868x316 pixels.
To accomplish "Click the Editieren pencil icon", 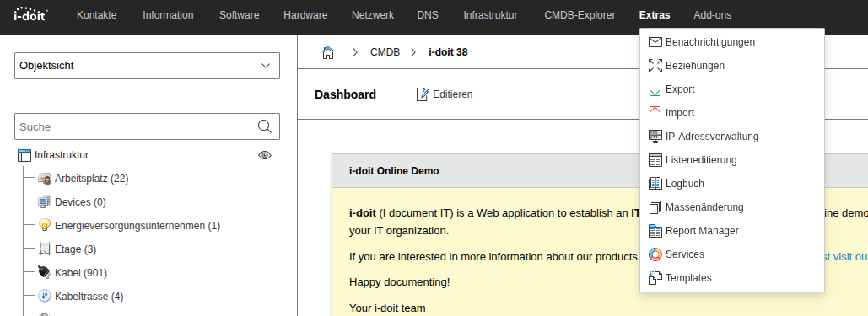I will [x=423, y=94].
